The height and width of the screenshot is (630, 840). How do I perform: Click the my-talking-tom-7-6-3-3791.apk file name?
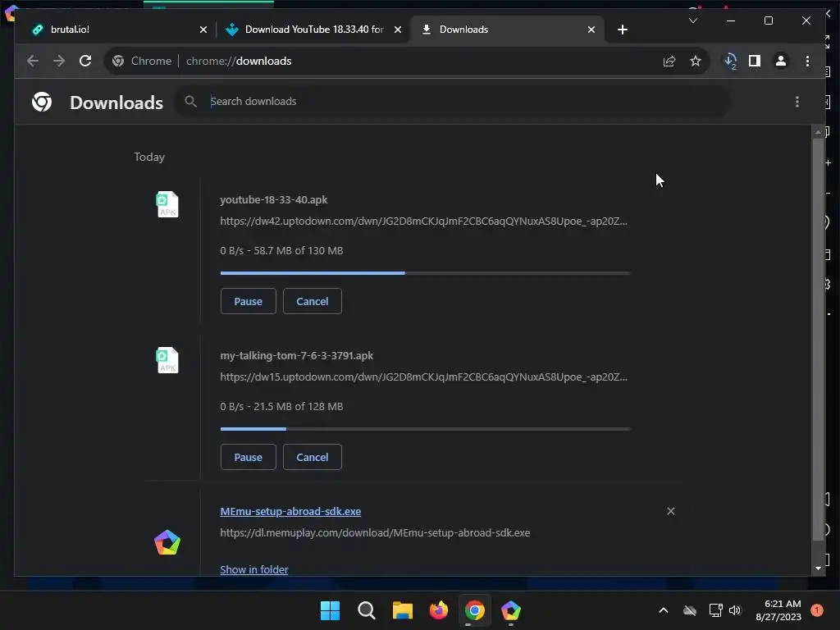point(297,356)
